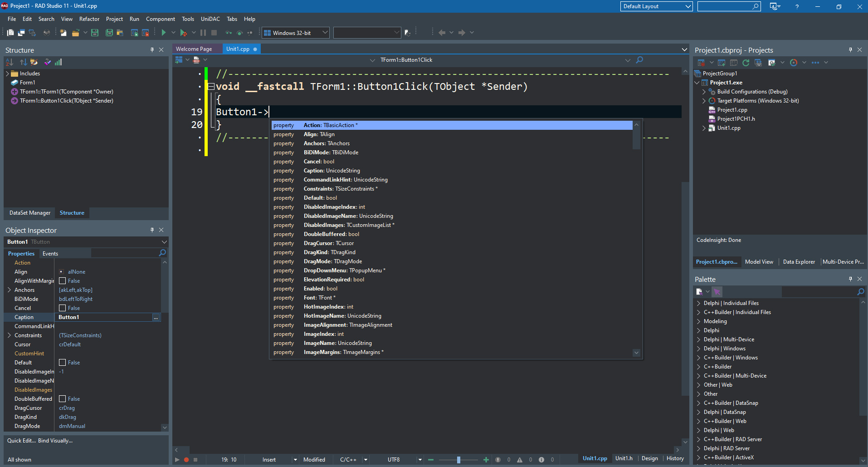Collapse the Button1Click function fold marker
Viewport: 868px width, 467px height.
coord(211,87)
